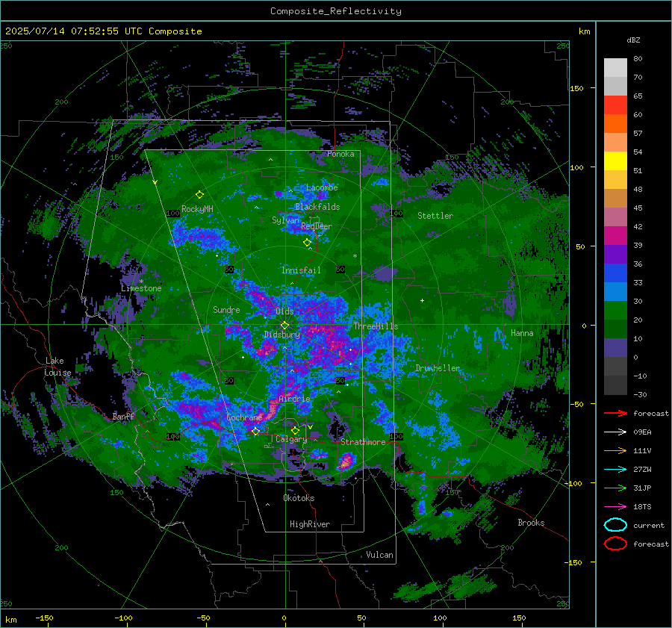
Task: Click the Strathmore label
Action: (363, 442)
